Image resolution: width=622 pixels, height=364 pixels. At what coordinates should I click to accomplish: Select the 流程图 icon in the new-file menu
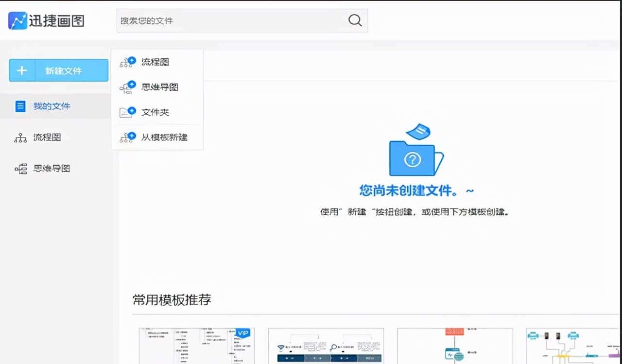pos(127,61)
